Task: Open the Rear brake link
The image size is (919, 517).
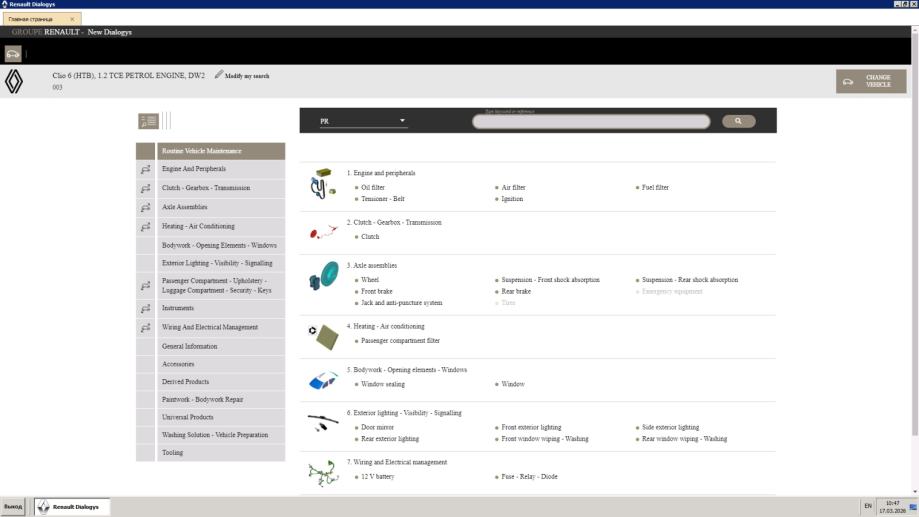Action: 516,291
